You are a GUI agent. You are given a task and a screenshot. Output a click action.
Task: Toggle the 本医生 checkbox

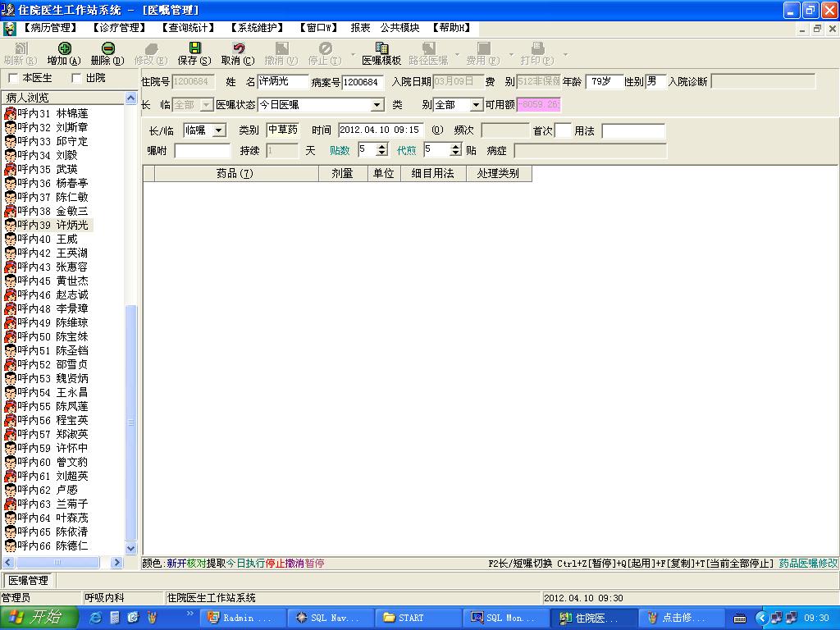point(13,78)
